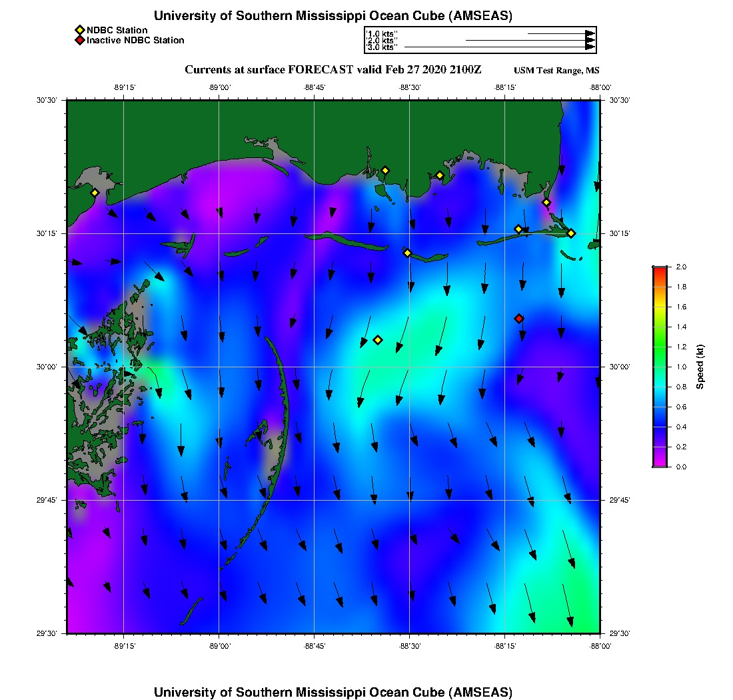
Task: Click the 2.0 kts scale arrow label
Action: click(382, 40)
